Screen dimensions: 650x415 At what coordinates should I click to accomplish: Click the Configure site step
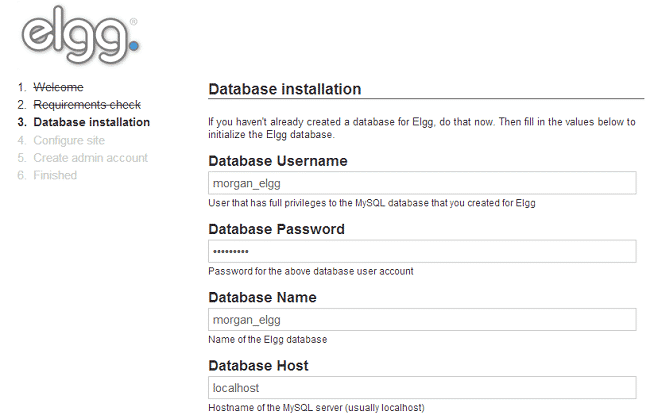(68, 140)
